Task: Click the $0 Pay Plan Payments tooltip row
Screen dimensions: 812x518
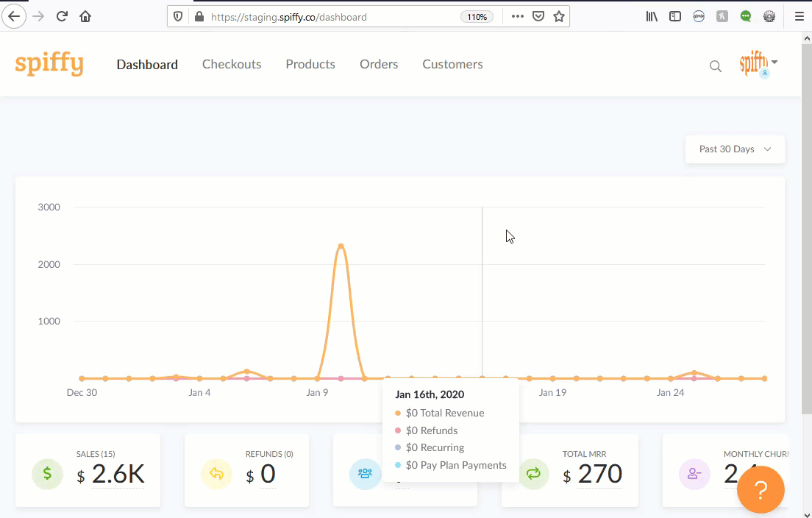Action: point(451,465)
